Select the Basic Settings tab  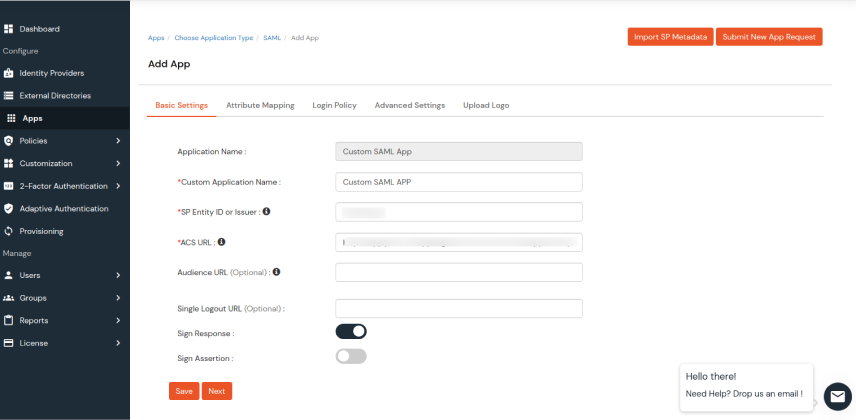point(182,105)
